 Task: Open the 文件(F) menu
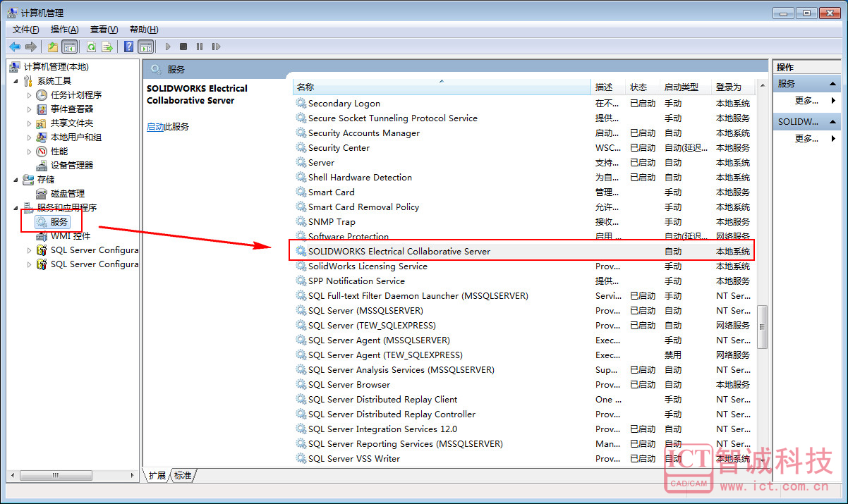tap(26, 29)
